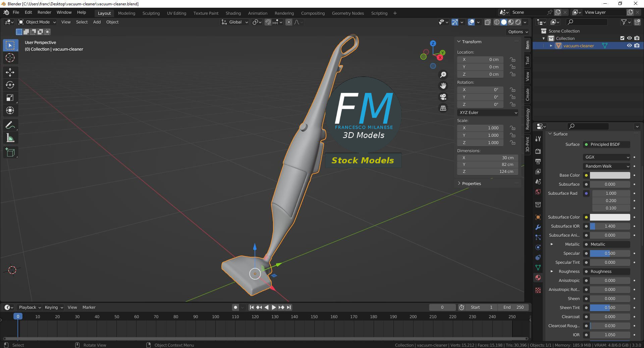Activate the Cursor tool
644x348 pixels.
coord(10,58)
